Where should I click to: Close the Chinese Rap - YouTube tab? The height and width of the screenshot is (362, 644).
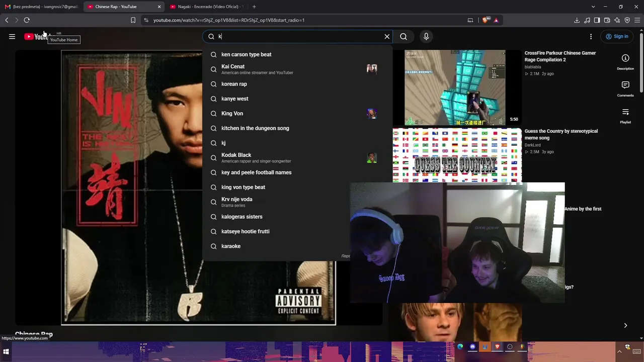pos(159,7)
